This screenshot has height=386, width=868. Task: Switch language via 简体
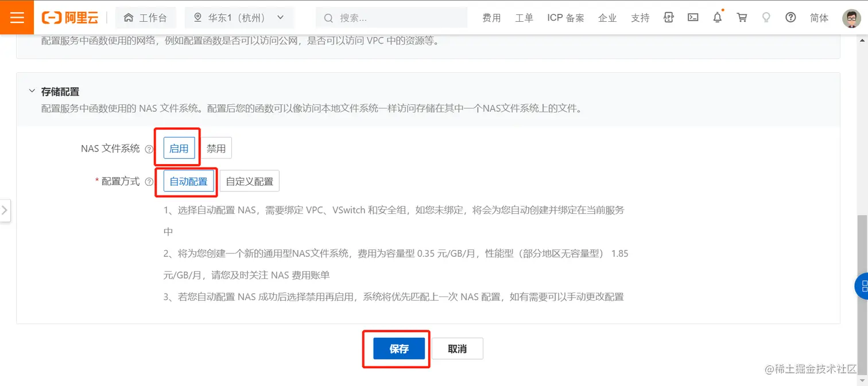click(819, 18)
